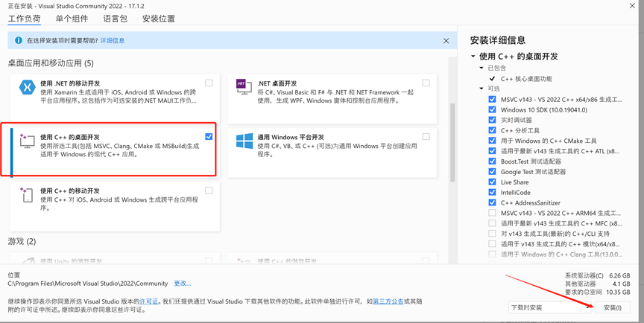
Task: Check MSVC v143 ARM64 build tools
Action: tap(492, 213)
